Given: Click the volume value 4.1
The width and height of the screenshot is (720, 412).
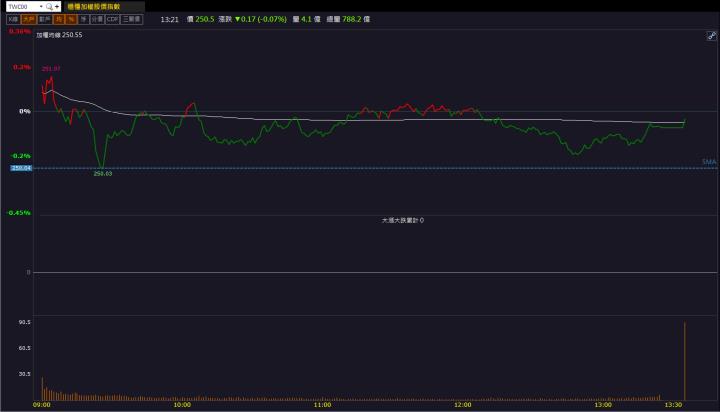Looking at the screenshot, I should coord(306,19).
